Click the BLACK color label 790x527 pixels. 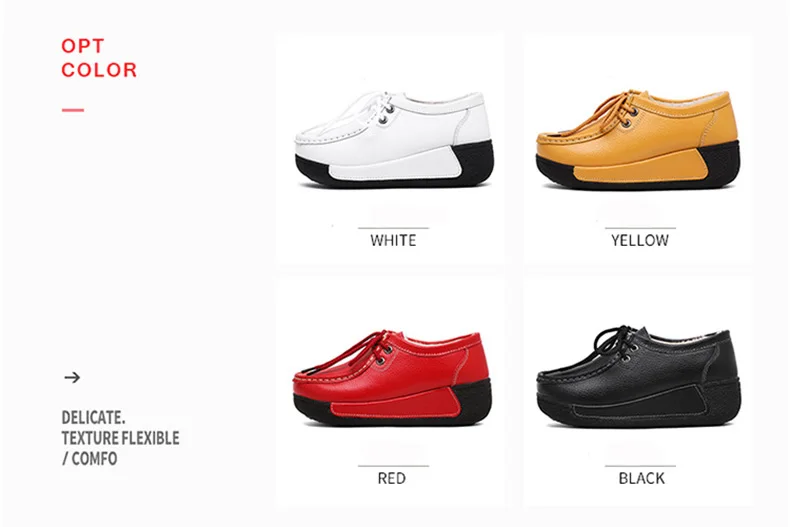(641, 478)
